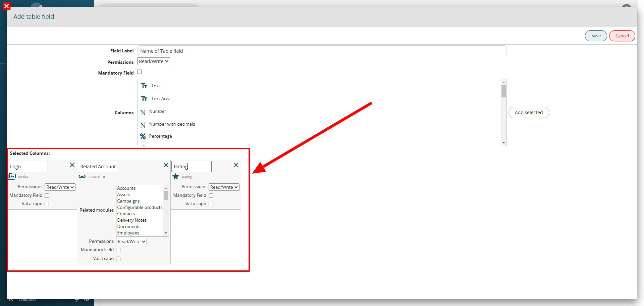
Task: Click Columns list scroll up arrow
Action: 503,82
